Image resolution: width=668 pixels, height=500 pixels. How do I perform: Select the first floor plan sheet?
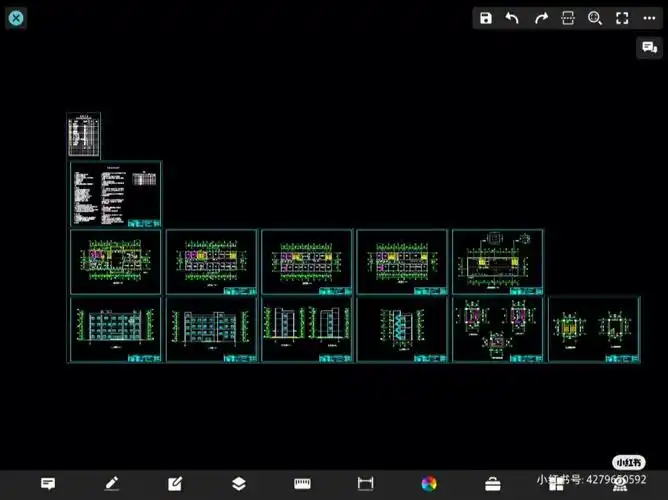click(x=115, y=261)
